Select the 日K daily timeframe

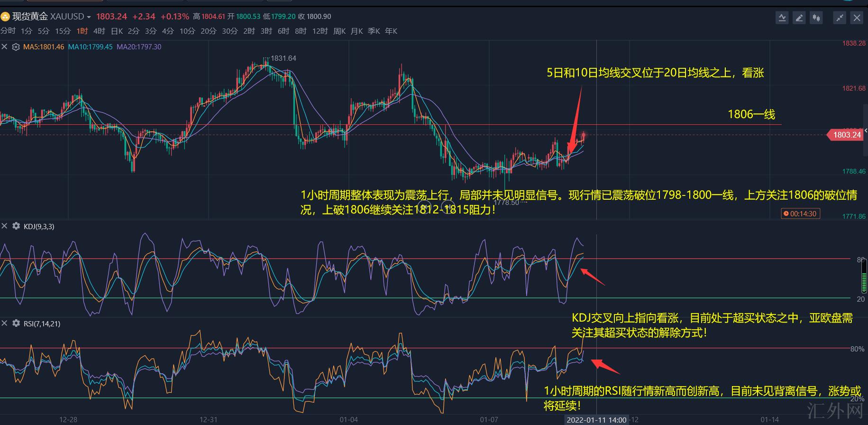pyautogui.click(x=117, y=31)
